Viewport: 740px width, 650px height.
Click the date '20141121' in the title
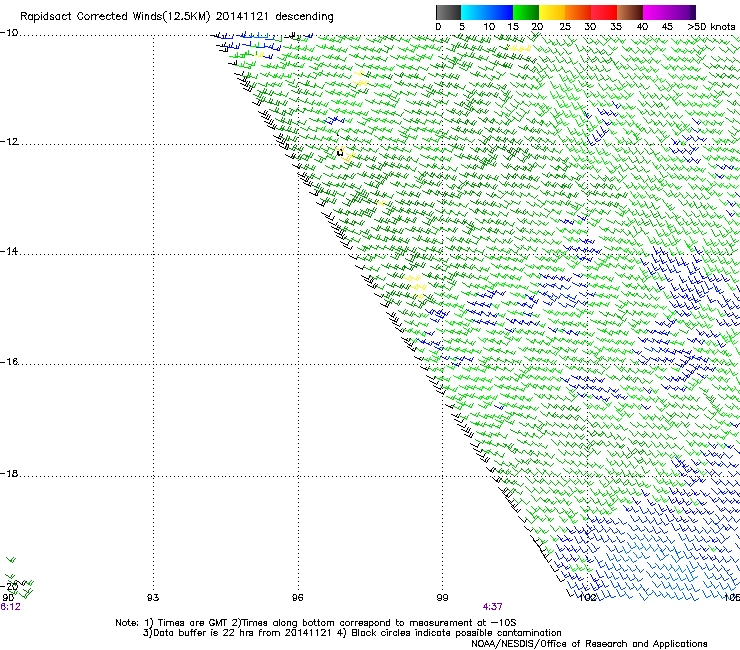(x=242, y=17)
